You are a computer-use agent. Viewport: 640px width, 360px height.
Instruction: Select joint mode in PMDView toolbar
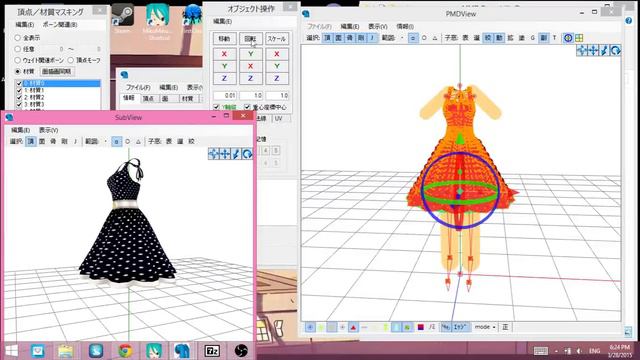point(372,38)
